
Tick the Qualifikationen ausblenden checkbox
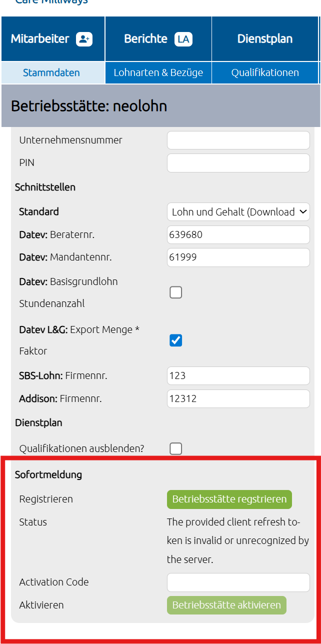[175, 448]
